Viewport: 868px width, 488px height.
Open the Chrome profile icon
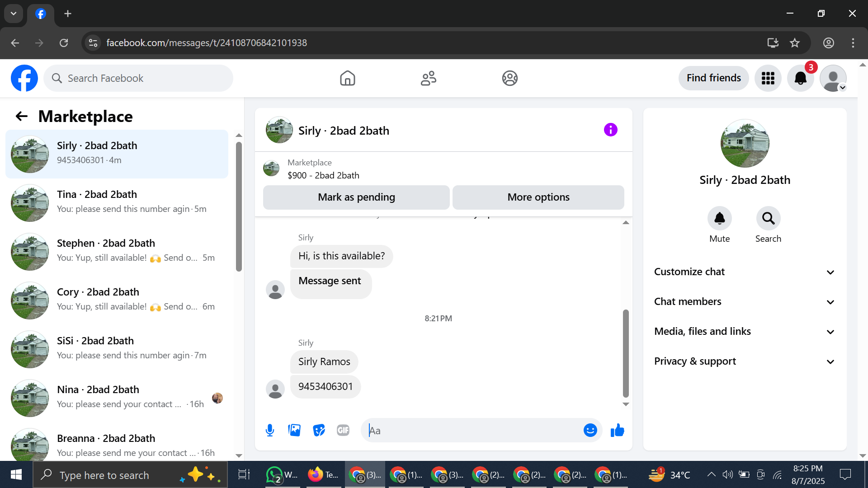click(829, 43)
